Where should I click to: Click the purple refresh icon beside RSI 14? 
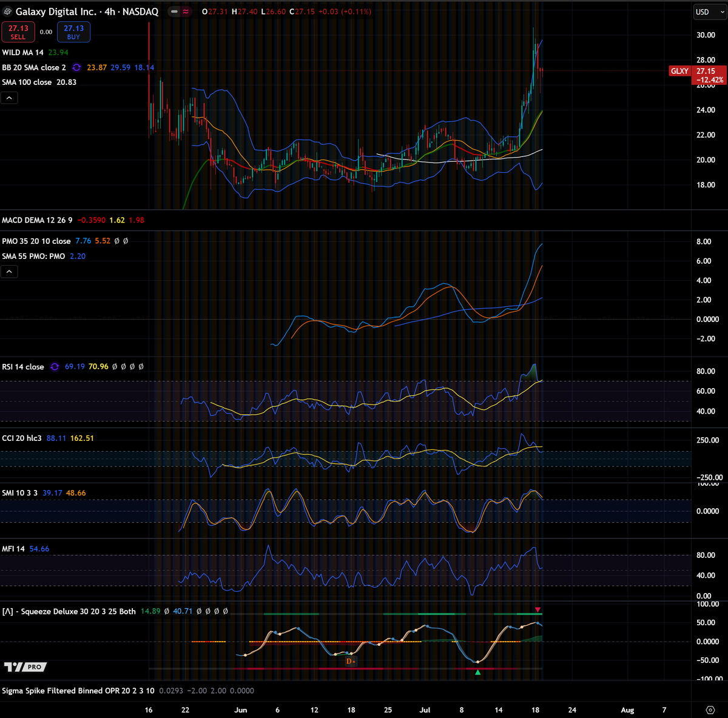point(55,367)
